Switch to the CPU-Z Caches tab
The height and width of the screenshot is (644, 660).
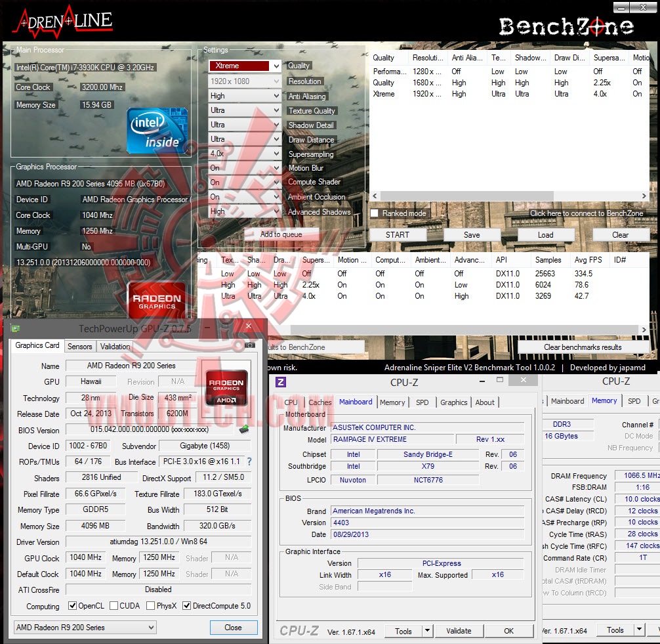coord(320,402)
